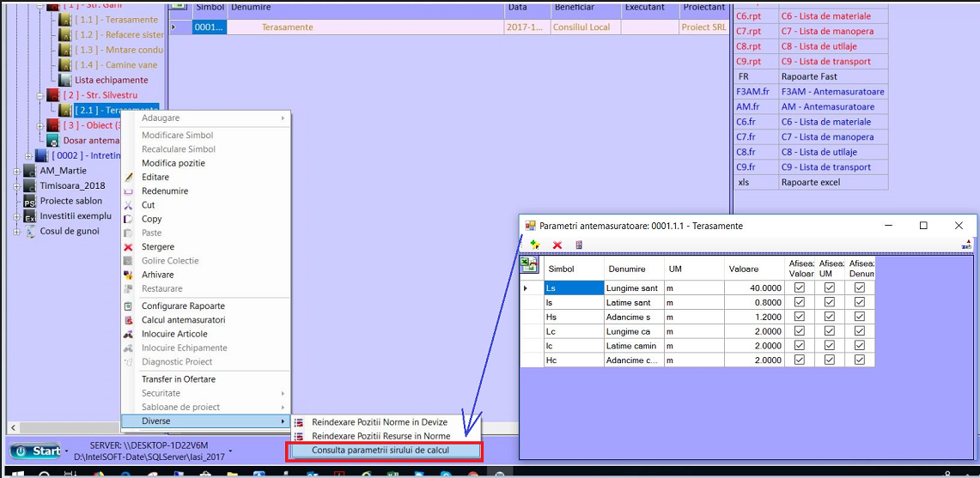Image resolution: width=980 pixels, height=478 pixels.
Task: Collapse the 2 Str. Silvestru tree node
Action: [40, 95]
